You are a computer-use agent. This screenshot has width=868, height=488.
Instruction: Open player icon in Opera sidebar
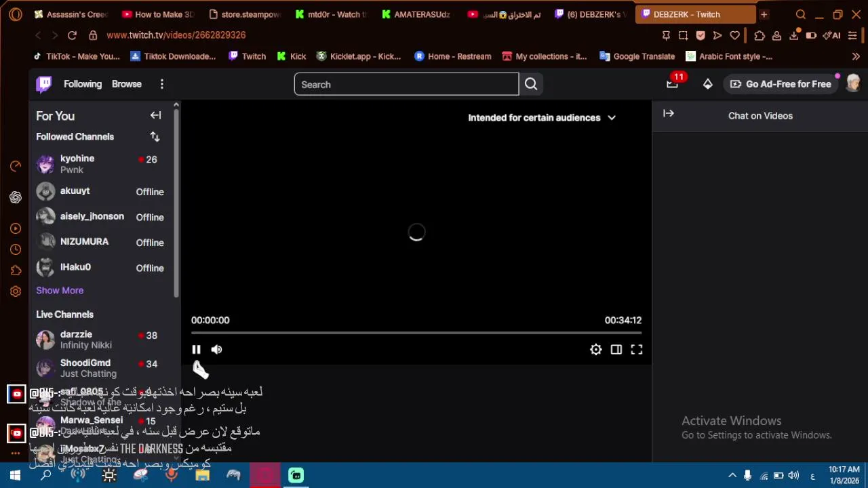[x=16, y=228]
